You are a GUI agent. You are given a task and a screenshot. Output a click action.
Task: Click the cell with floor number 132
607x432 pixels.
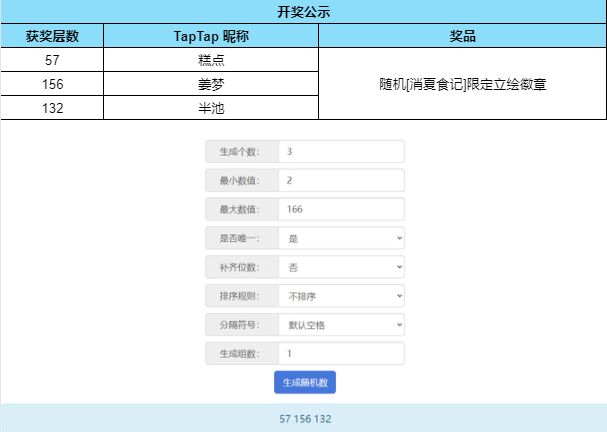52,108
